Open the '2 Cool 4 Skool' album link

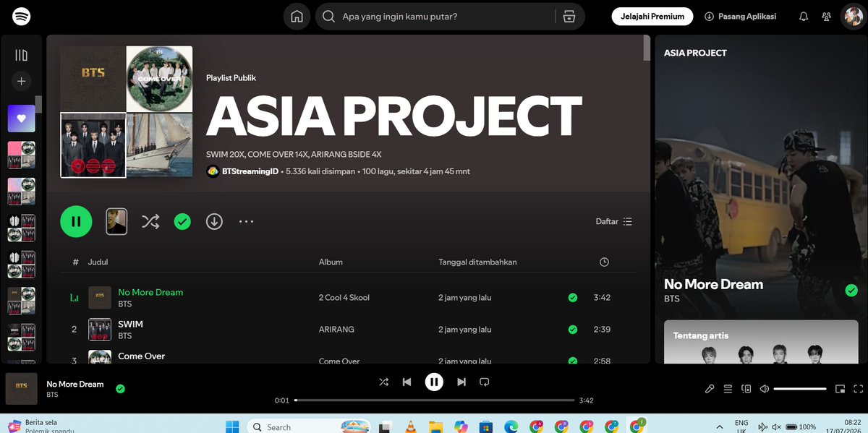[344, 297]
